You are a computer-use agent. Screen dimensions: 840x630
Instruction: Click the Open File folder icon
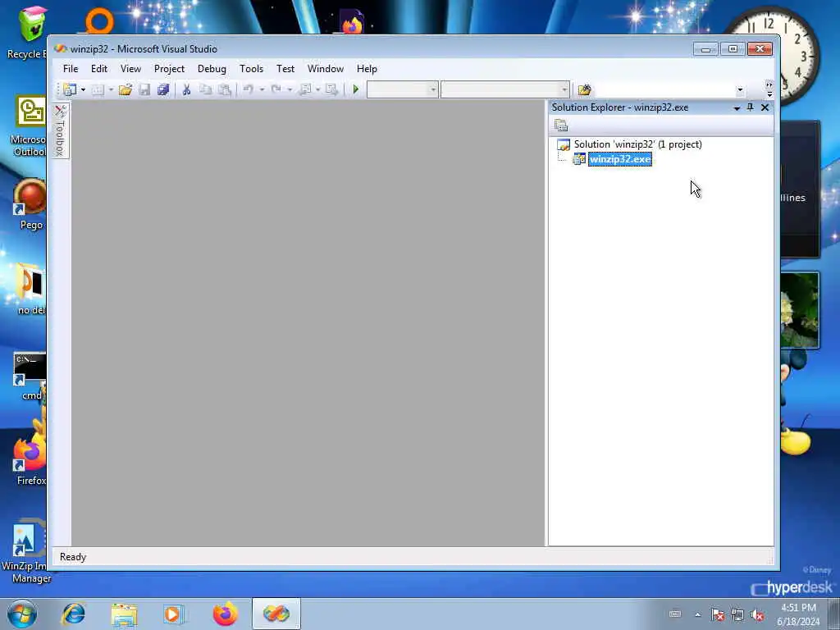click(x=126, y=89)
